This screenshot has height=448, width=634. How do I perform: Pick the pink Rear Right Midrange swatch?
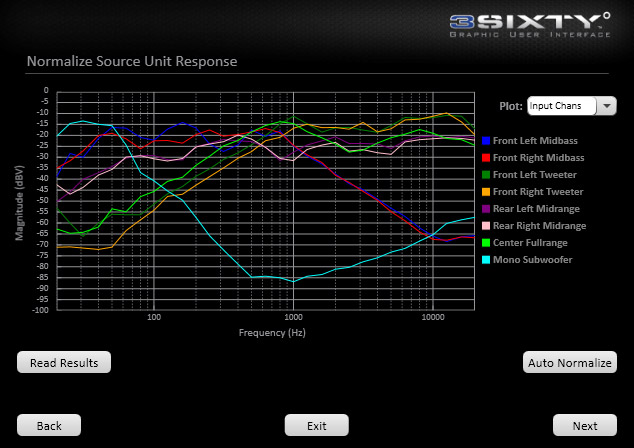486,226
